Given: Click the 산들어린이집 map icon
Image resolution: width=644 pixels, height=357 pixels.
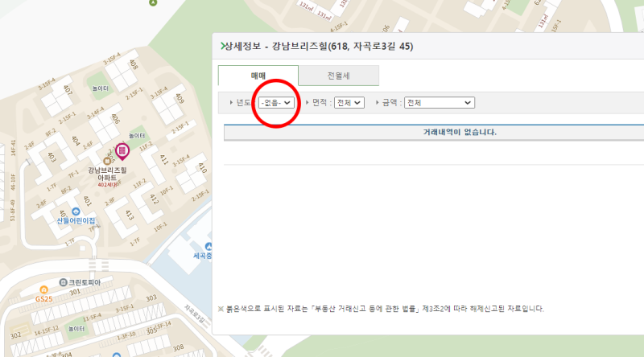Looking at the screenshot, I should point(76,211).
